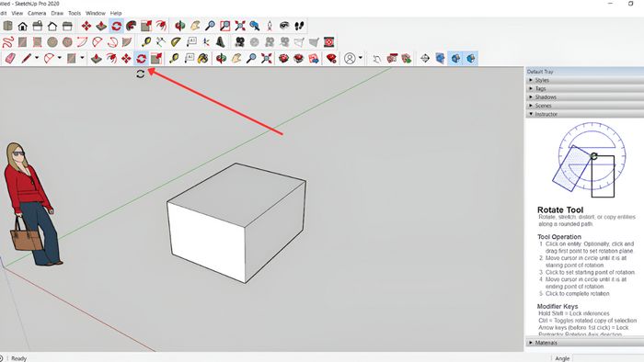This screenshot has height=362, width=644.
Task: Select the Follow Me tool
Action: 132,26
